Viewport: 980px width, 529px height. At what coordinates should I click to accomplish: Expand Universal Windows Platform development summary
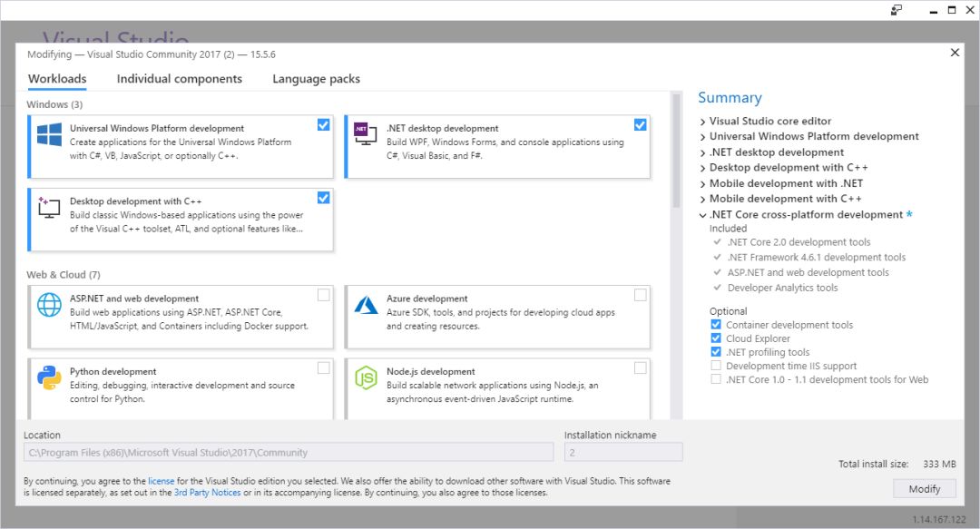[x=703, y=137]
